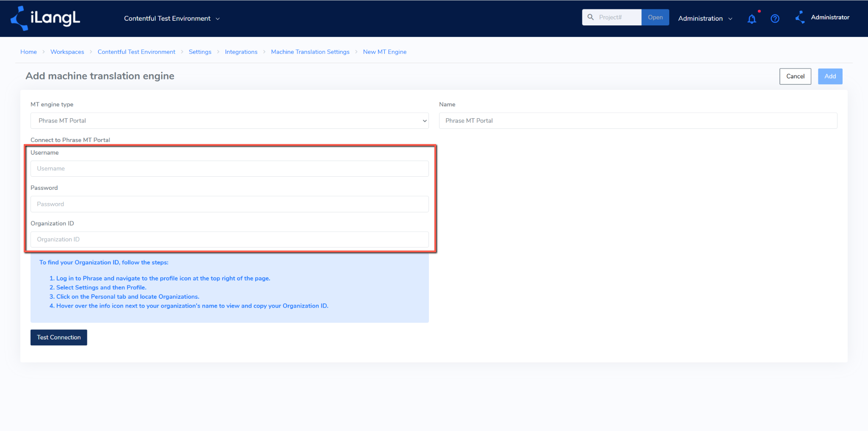Click the Open button
Image resolution: width=868 pixels, height=431 pixels.
coord(655,17)
